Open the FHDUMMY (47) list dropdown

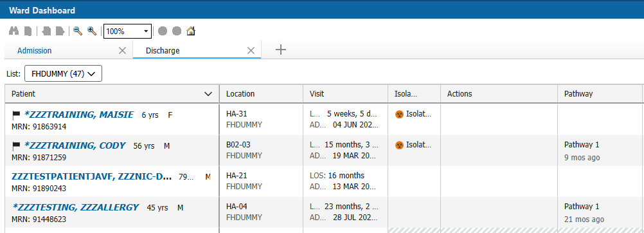[x=63, y=73]
